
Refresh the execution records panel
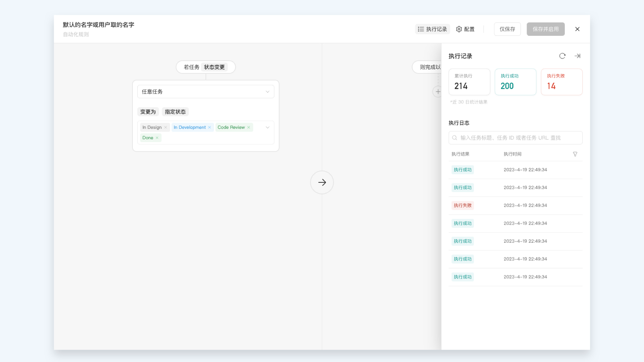pyautogui.click(x=562, y=56)
